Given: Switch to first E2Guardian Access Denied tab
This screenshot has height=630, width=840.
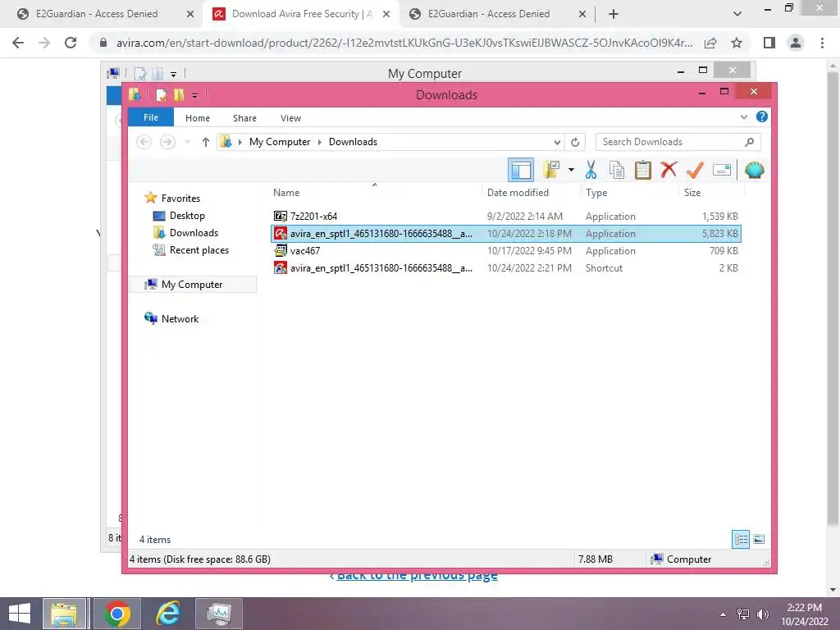Looking at the screenshot, I should [97, 14].
